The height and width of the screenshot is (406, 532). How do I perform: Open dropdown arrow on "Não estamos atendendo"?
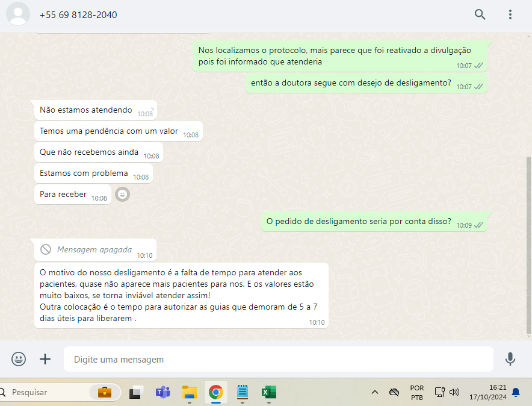tap(152, 109)
